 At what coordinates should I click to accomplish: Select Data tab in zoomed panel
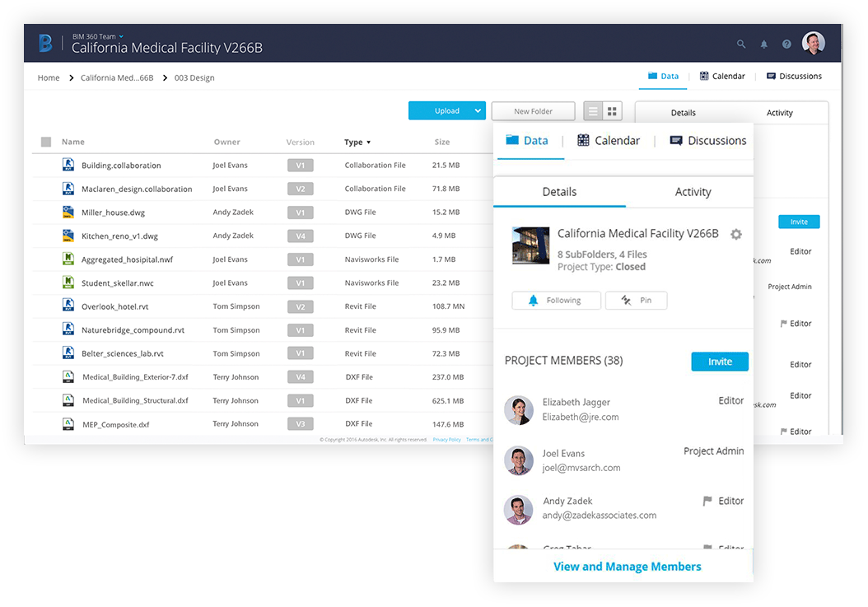527,141
